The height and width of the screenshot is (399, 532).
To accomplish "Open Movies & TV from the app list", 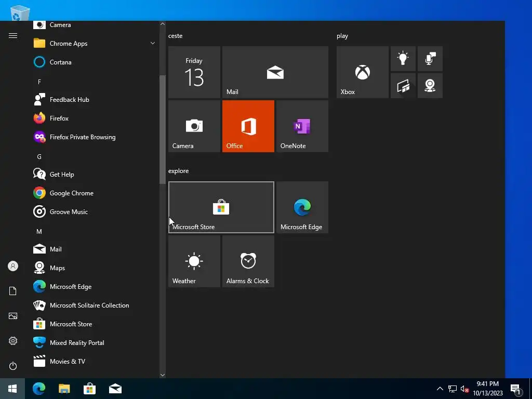I will 95,362.
